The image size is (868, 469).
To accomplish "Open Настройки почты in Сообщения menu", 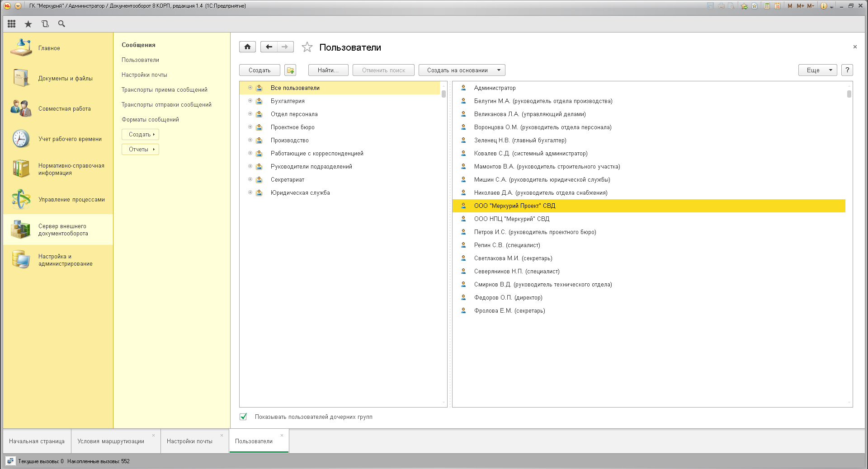I will pos(144,75).
